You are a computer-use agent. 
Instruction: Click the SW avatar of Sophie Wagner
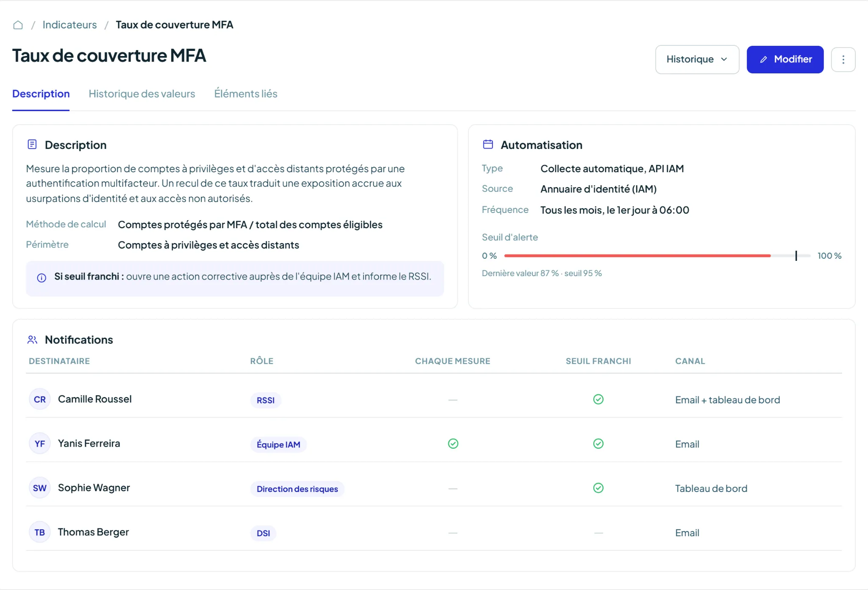tap(40, 488)
